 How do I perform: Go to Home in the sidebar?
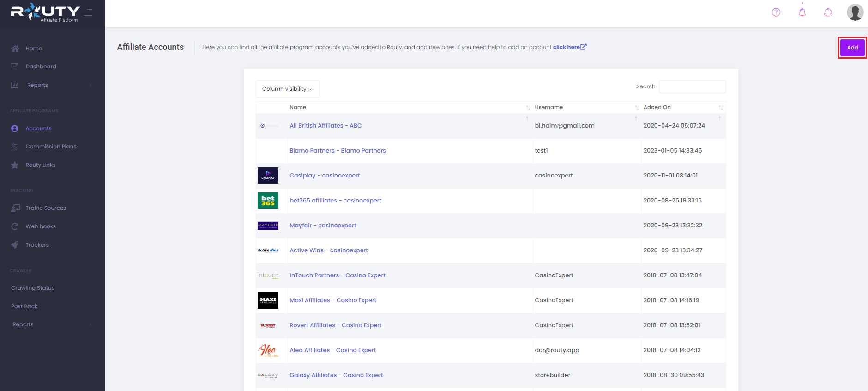(x=34, y=49)
